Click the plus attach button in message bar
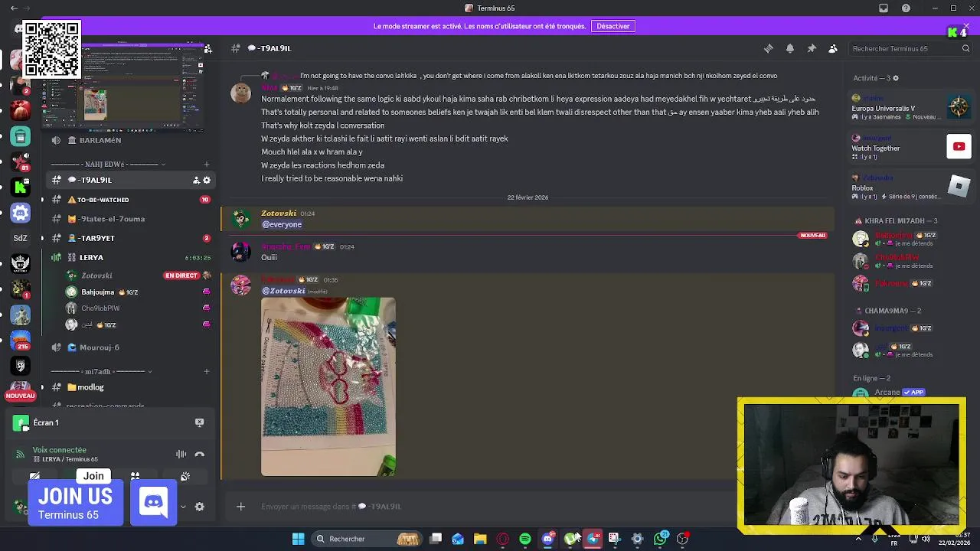Screen dimensions: 980x551 point(240,507)
